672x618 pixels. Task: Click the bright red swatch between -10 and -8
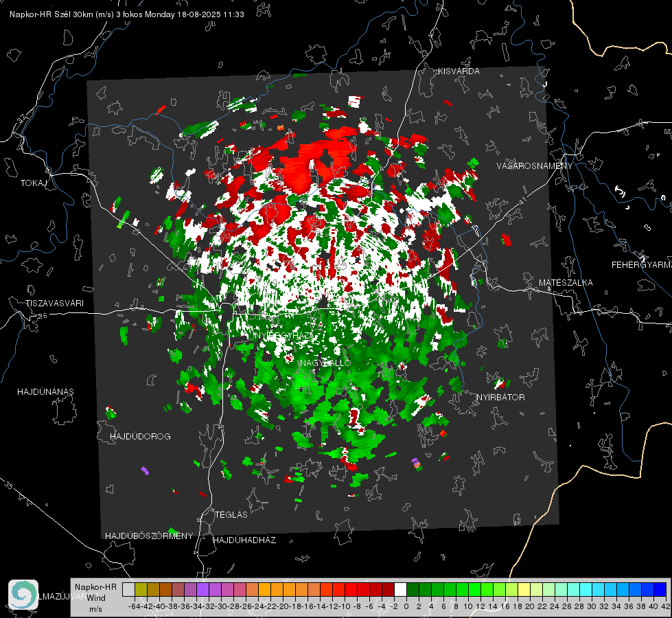351,589
